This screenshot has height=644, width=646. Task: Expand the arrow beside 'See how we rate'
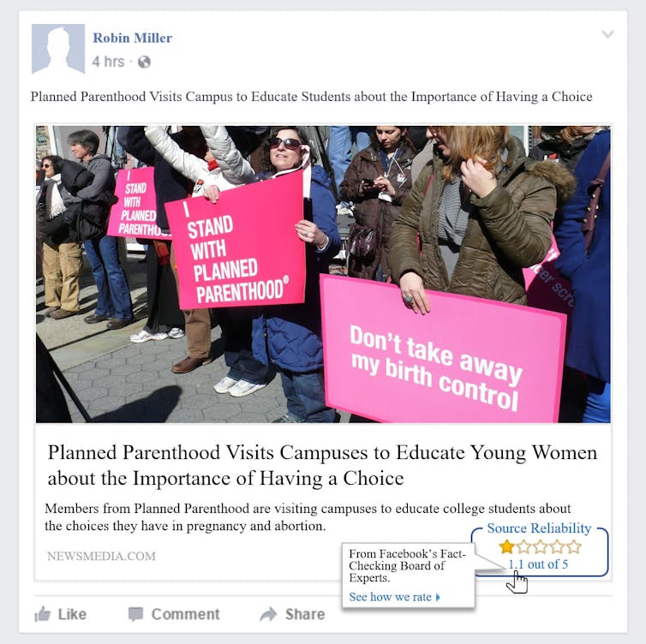(438, 598)
